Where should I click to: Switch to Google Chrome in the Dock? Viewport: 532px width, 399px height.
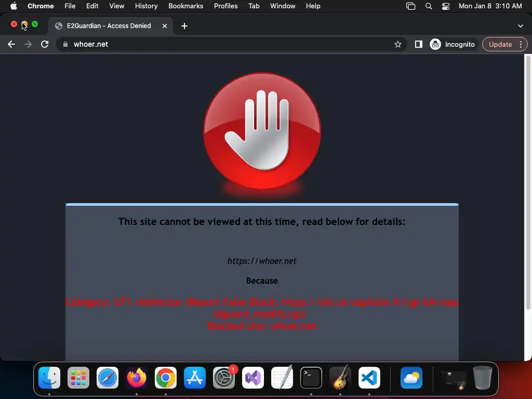(x=166, y=378)
